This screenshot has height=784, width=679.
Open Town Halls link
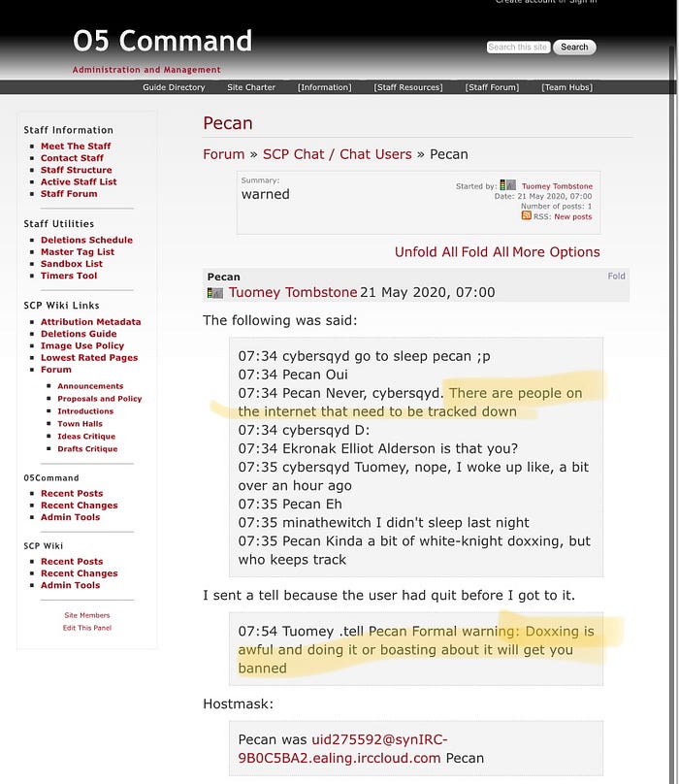tap(80, 424)
